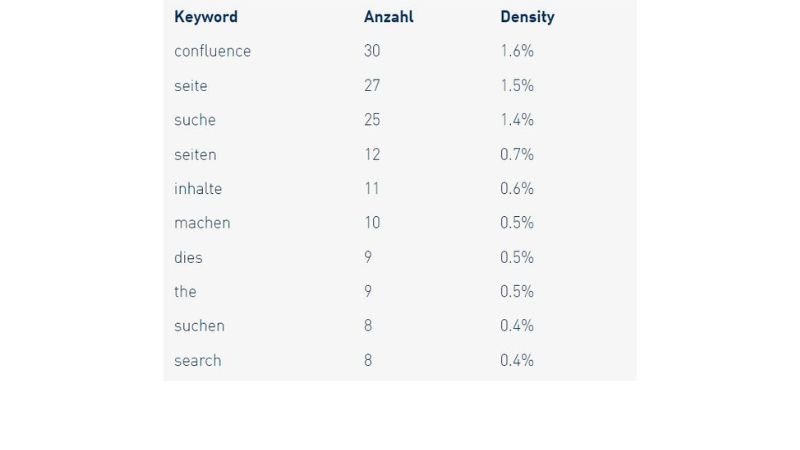Click the 0.6% density for inhalte
Screen dimensions: 800x450
click(517, 189)
